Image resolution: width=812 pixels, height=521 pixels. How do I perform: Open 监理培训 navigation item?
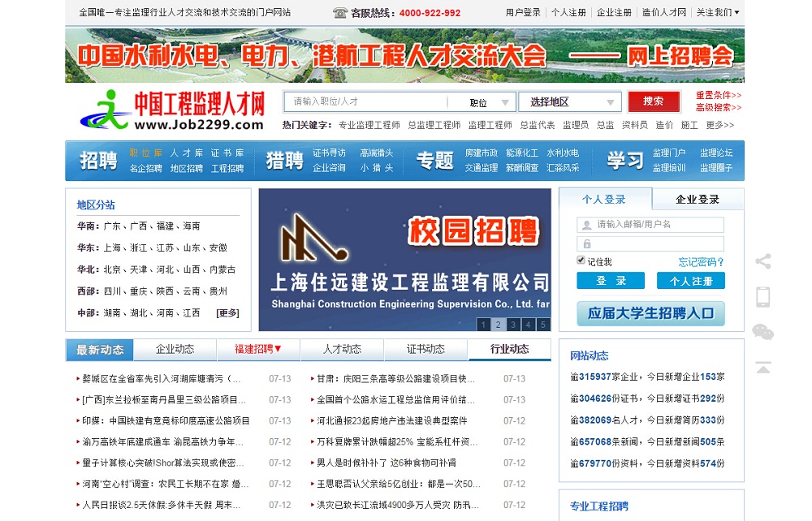(668, 168)
